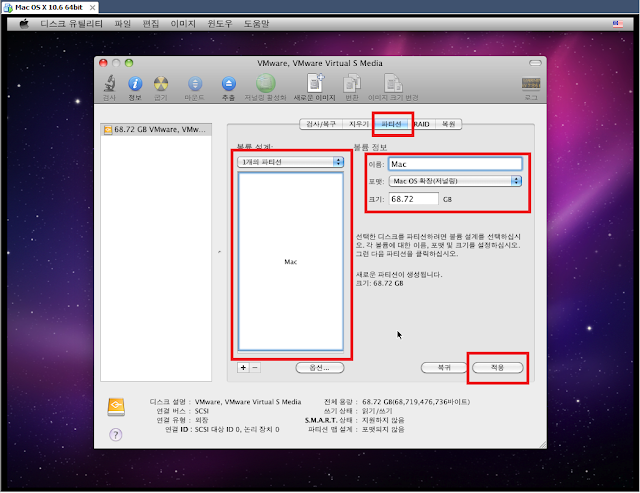Click the input source flag in the menu bar

coord(618,24)
